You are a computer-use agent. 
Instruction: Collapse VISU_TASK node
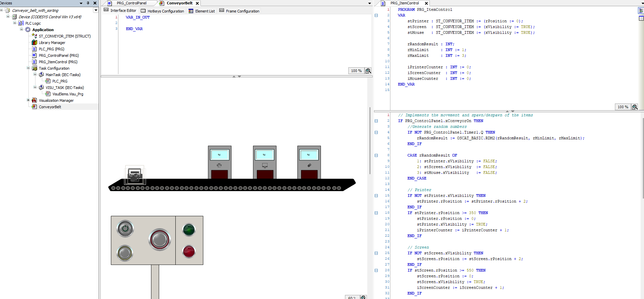tap(35, 87)
